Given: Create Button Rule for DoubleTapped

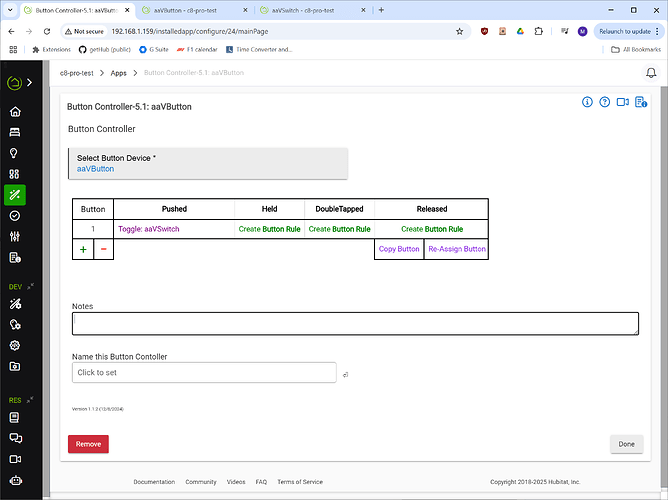Looking at the screenshot, I should tap(340, 229).
